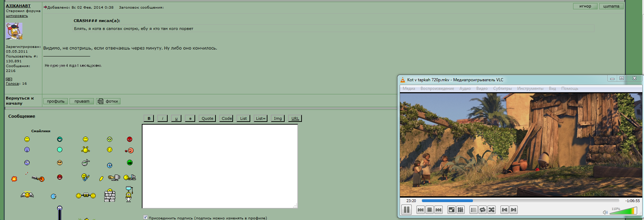
Task: Insert an Img tag
Action: click(x=278, y=118)
